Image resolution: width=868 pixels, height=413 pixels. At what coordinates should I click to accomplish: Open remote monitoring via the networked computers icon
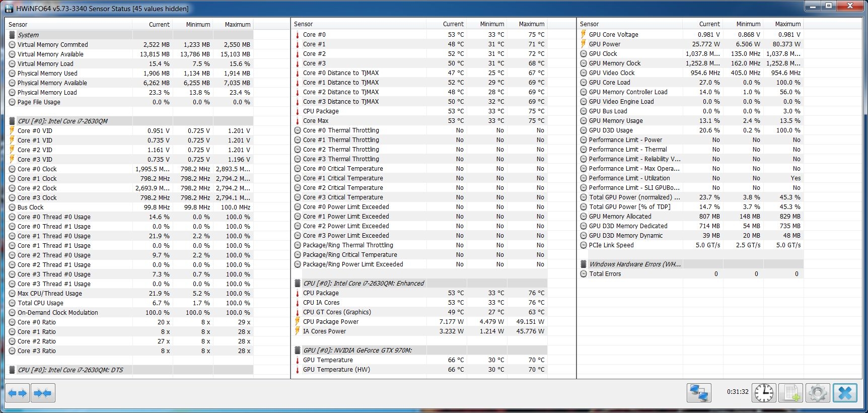(x=699, y=393)
